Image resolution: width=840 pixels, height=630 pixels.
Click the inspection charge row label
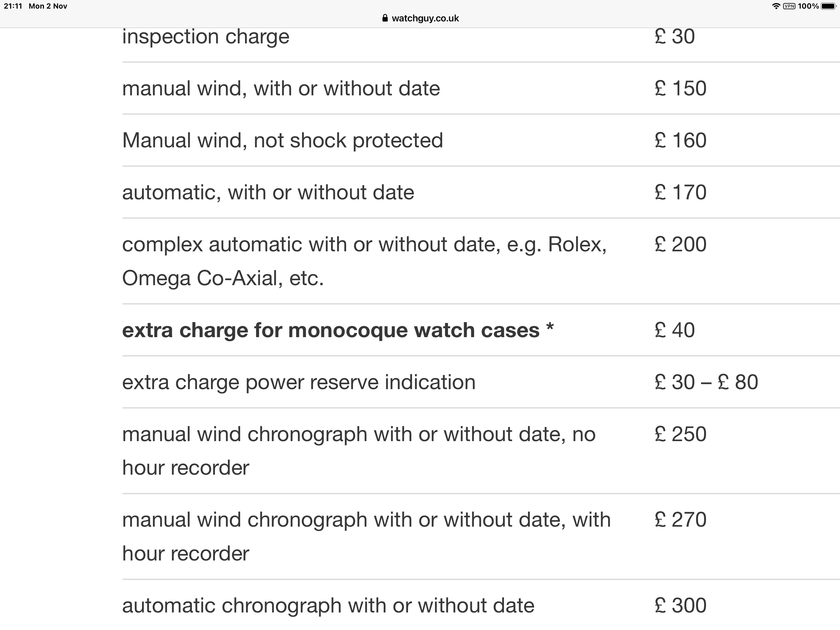pyautogui.click(x=205, y=37)
